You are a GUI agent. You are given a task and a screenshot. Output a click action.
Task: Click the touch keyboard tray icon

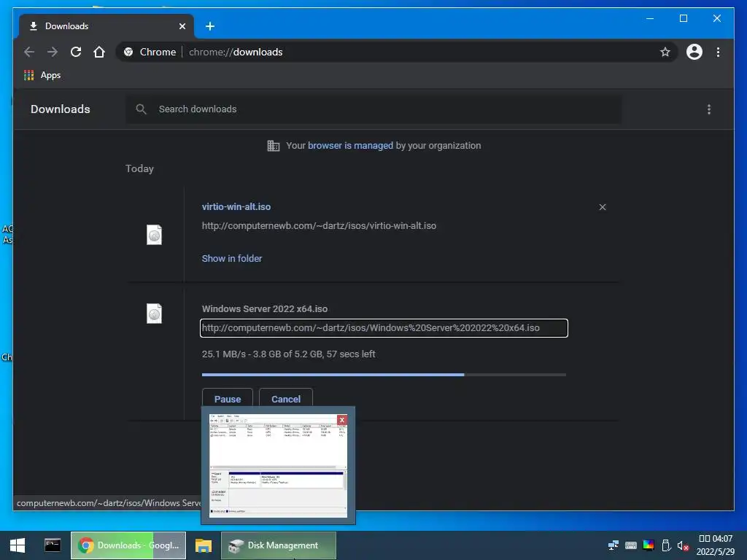pyautogui.click(x=631, y=545)
